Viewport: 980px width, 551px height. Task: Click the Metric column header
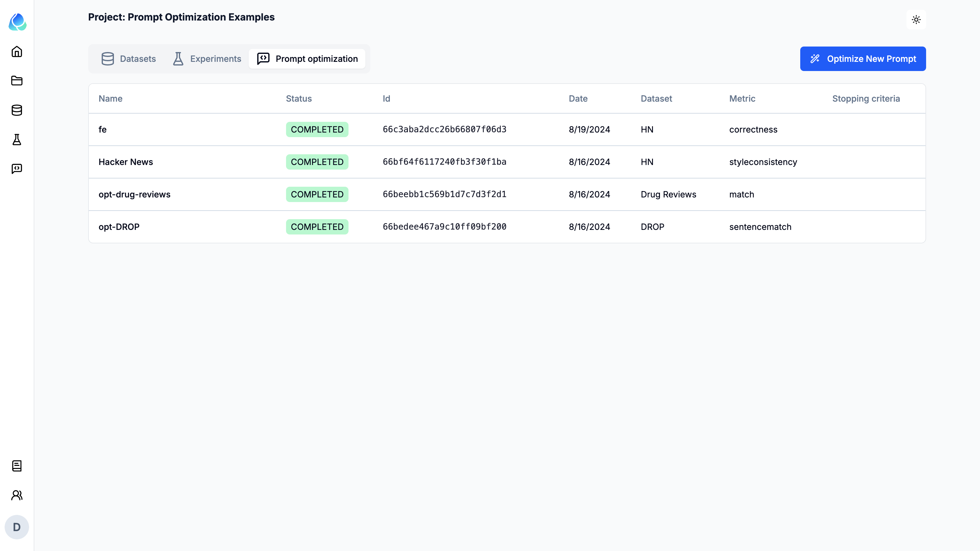tap(742, 99)
